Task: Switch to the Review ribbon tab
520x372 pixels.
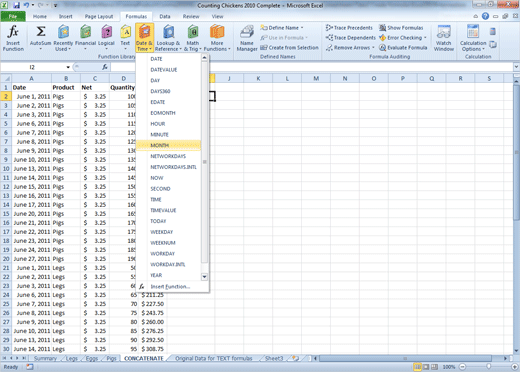Action: 191,16
